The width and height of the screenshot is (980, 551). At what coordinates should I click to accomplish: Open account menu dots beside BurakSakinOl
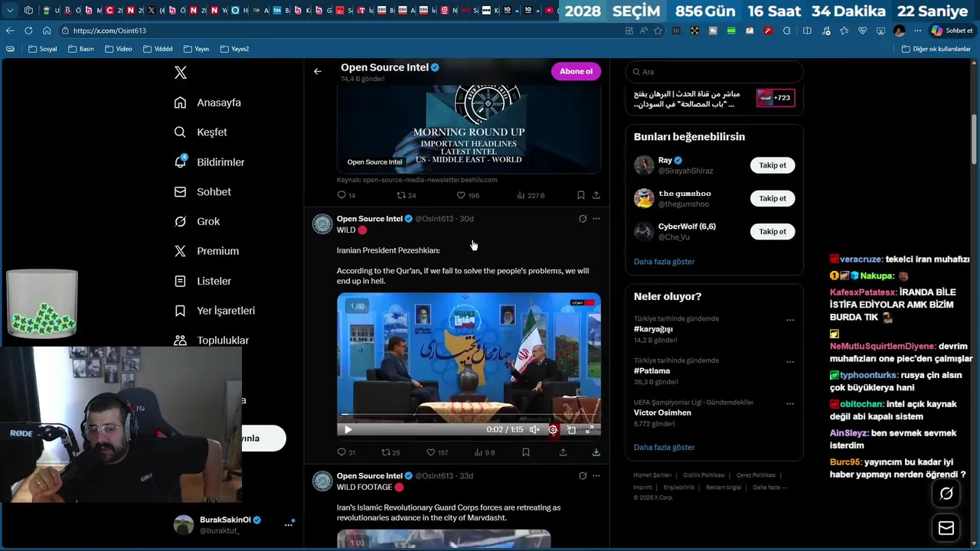pyautogui.click(x=289, y=524)
